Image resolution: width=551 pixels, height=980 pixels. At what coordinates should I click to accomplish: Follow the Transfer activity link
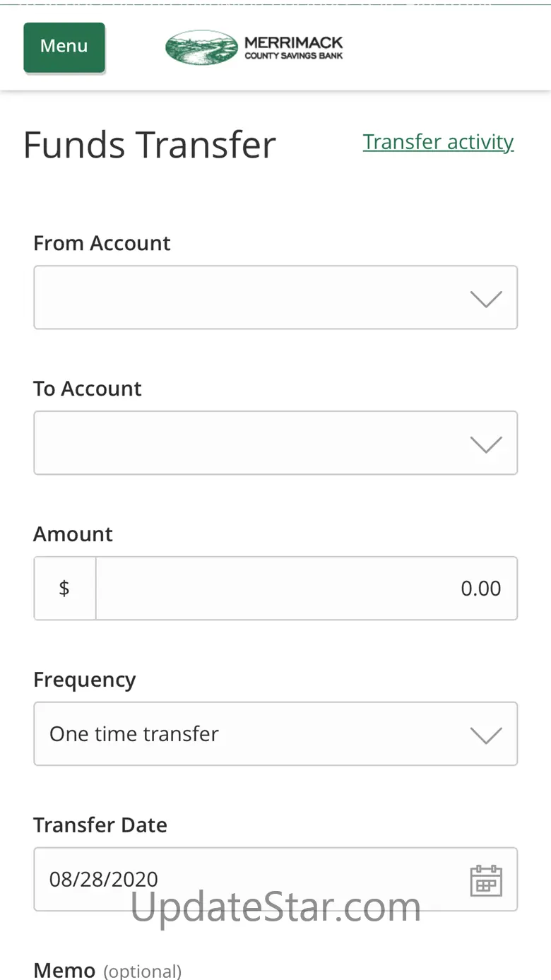click(438, 142)
